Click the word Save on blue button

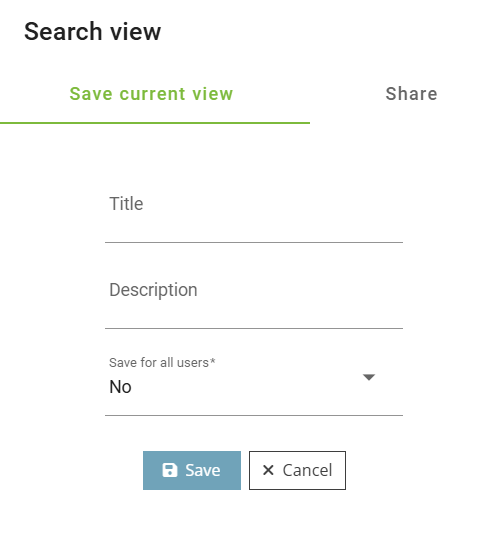tap(203, 470)
